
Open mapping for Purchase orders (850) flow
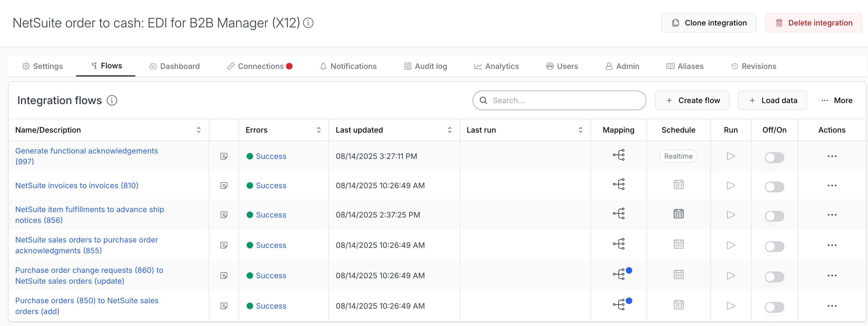pyautogui.click(x=619, y=305)
